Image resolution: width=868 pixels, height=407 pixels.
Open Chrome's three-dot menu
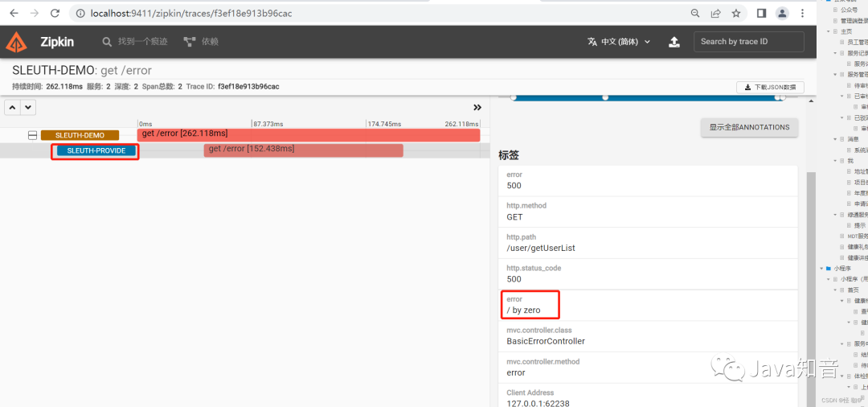tap(802, 14)
